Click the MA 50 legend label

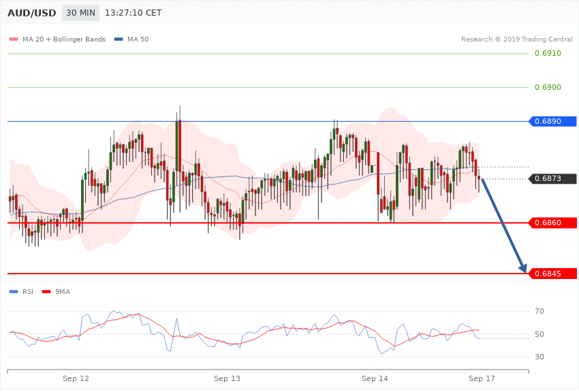(138, 39)
